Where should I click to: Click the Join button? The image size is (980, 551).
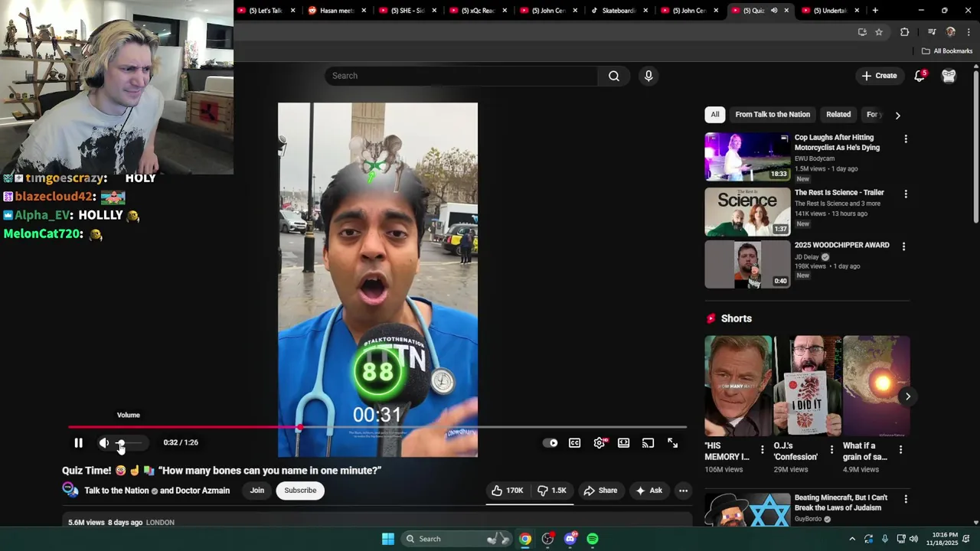pos(257,491)
